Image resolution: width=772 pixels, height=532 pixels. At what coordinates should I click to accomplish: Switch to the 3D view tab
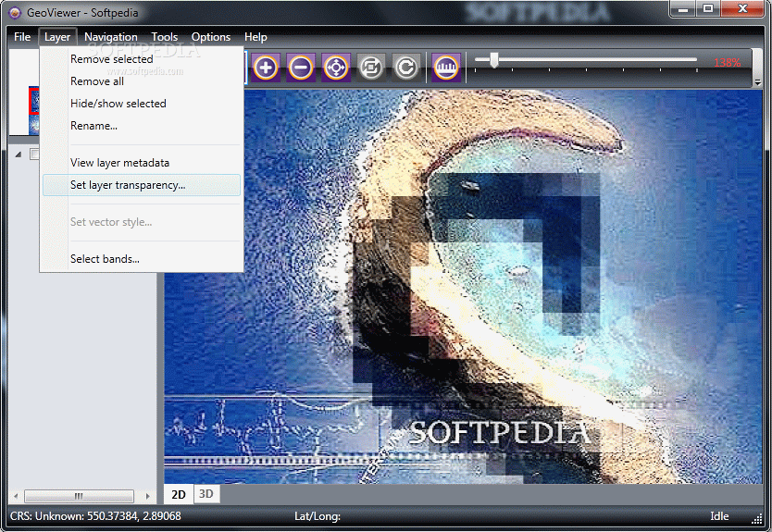[206, 494]
